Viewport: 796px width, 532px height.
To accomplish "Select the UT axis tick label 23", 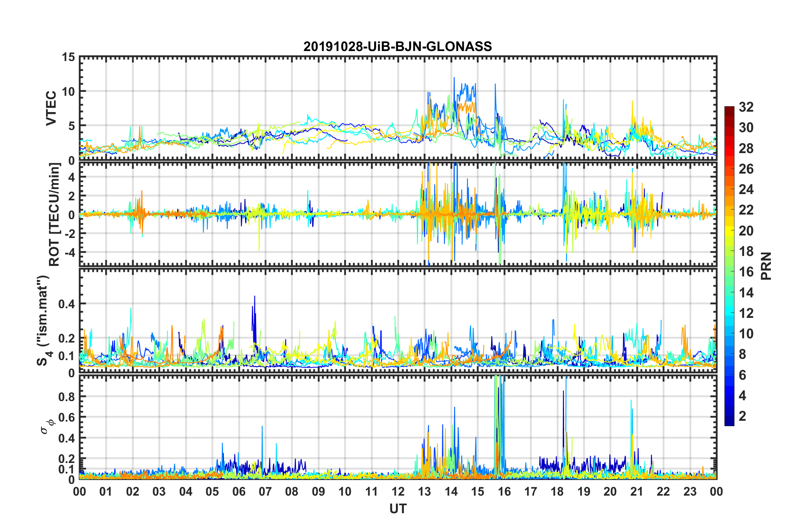I will (x=690, y=491).
